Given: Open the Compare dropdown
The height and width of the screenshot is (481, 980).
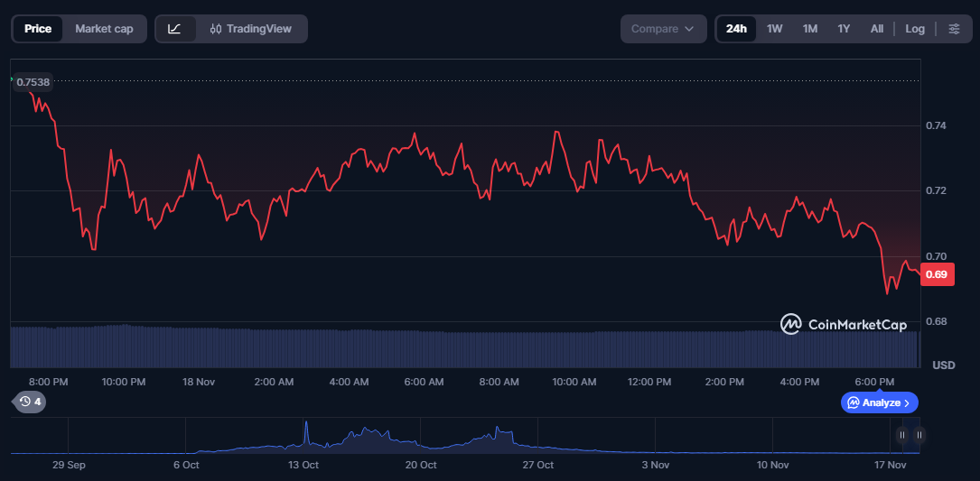Looking at the screenshot, I should pos(663,29).
